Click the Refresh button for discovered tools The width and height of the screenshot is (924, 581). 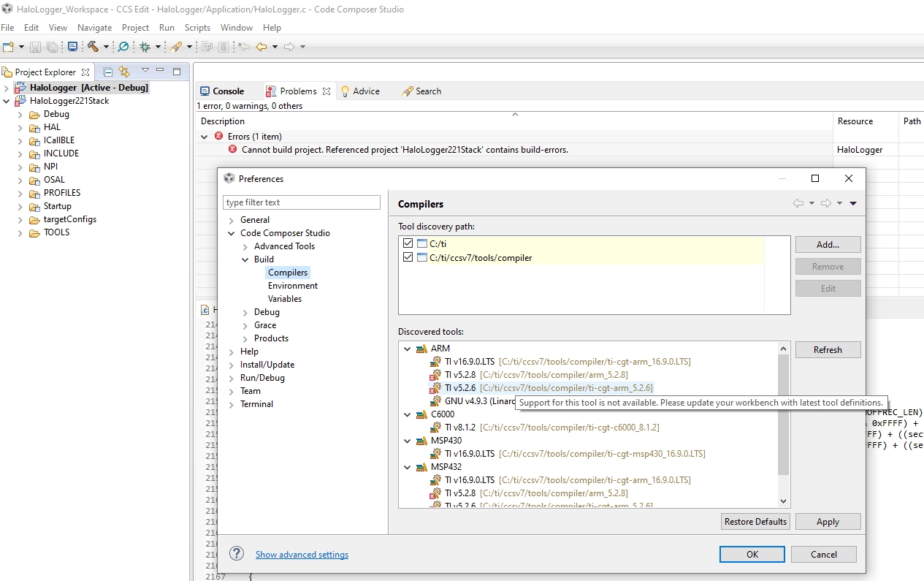828,349
